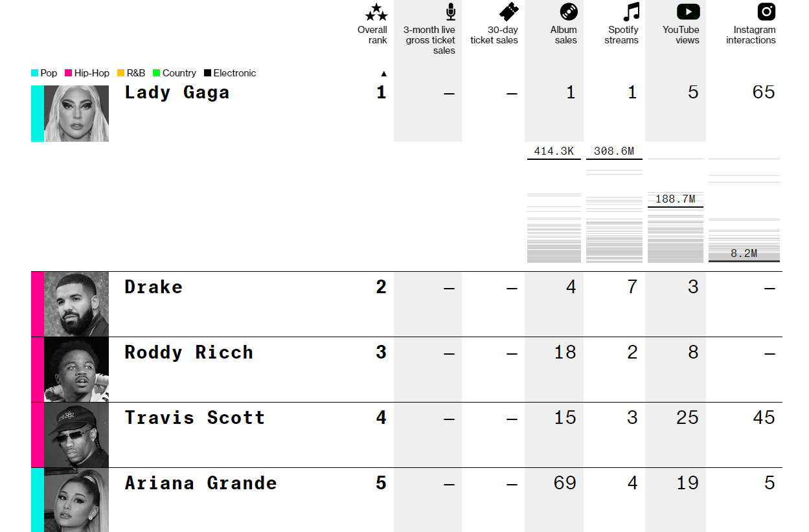The image size is (809, 532).
Task: Click the overall rank stars icon
Action: click(x=376, y=12)
